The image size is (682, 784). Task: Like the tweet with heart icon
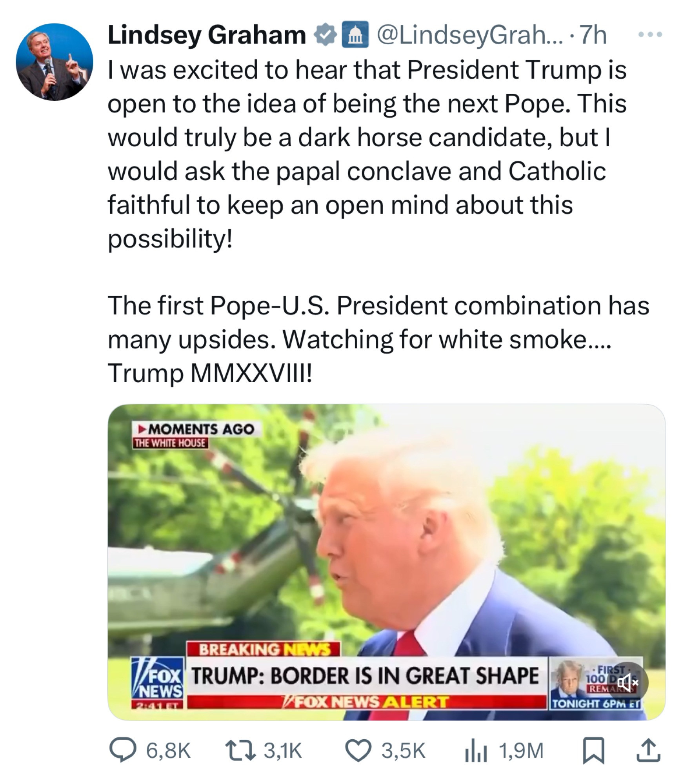click(358, 751)
